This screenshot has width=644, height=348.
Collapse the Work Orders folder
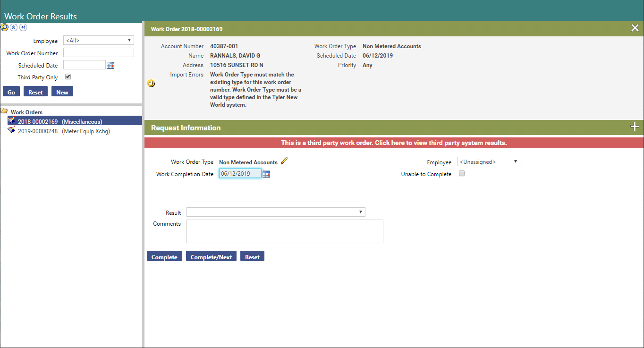tap(4, 111)
